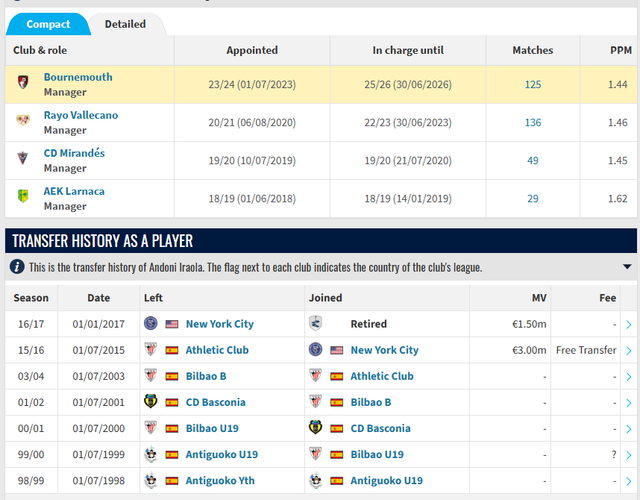This screenshot has height=500, width=640.
Task: Open CD Mirandés 49 matches link
Action: (533, 160)
